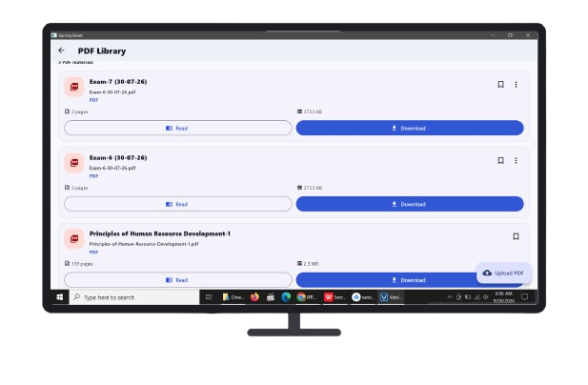Screen dimensions: 588x385
Task: Open Microsoft Edge from the taskbar
Action: tap(286, 297)
